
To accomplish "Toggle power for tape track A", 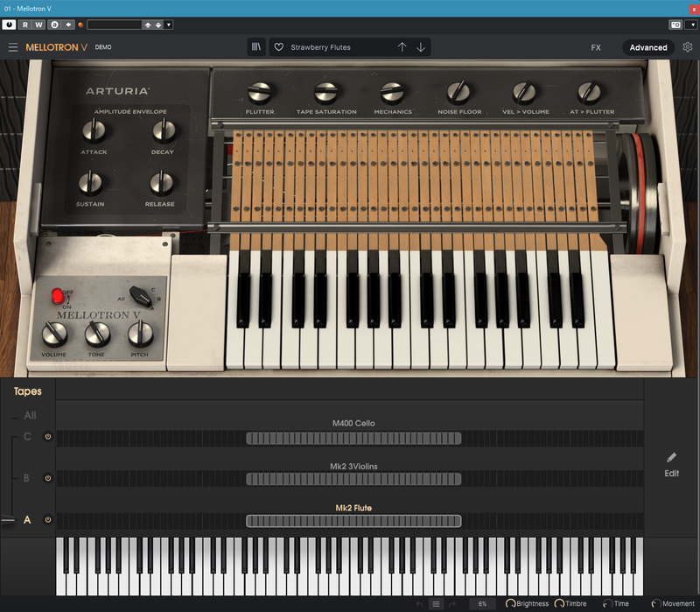I will tap(48, 519).
